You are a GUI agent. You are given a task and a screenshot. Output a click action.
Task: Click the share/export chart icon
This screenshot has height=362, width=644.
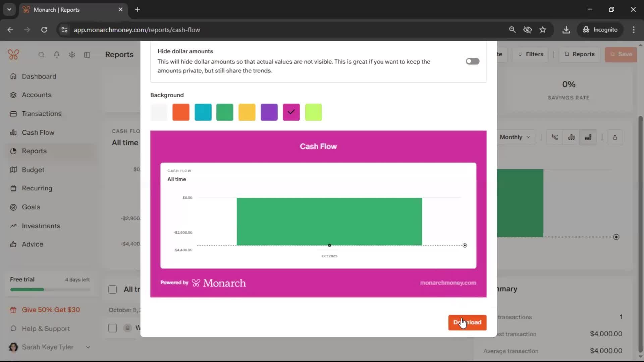tap(615, 137)
